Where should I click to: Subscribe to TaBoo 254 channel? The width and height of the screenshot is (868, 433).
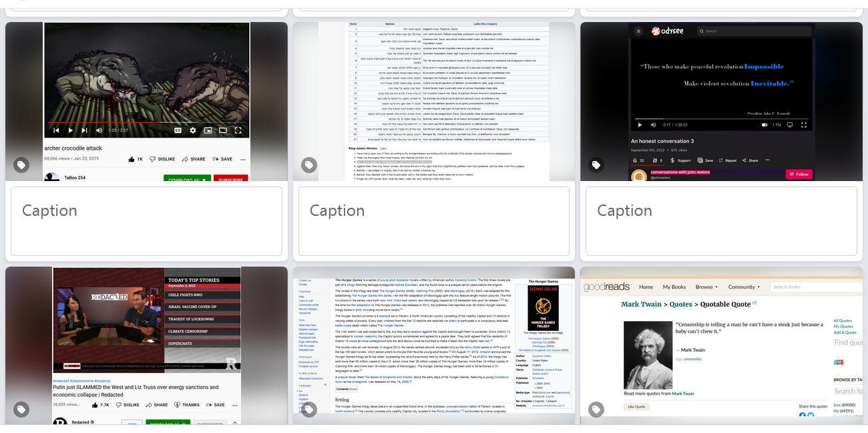[231, 179]
